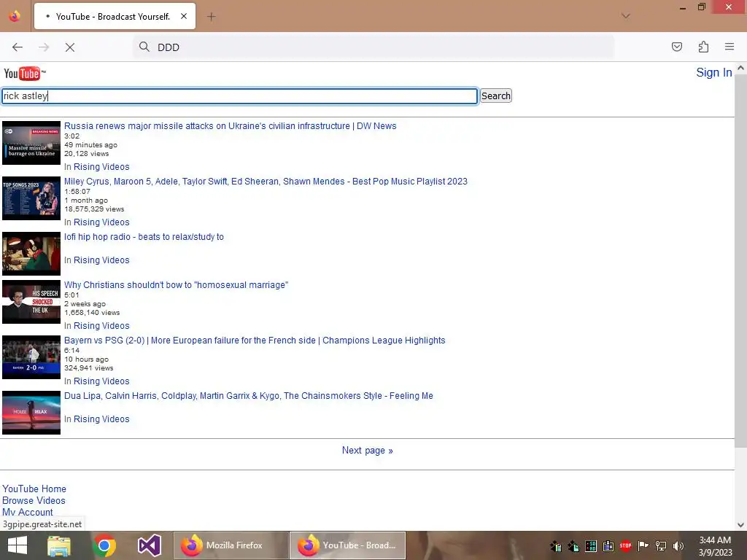The width and height of the screenshot is (747, 560).
Task: Open the clock showing 3:44 AM
Action: pos(715,546)
